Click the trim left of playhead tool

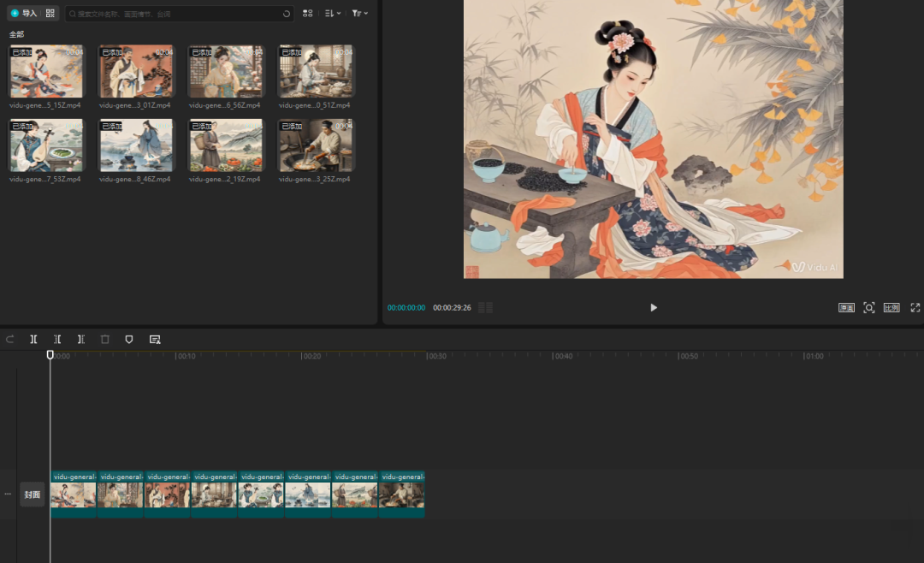(x=57, y=339)
